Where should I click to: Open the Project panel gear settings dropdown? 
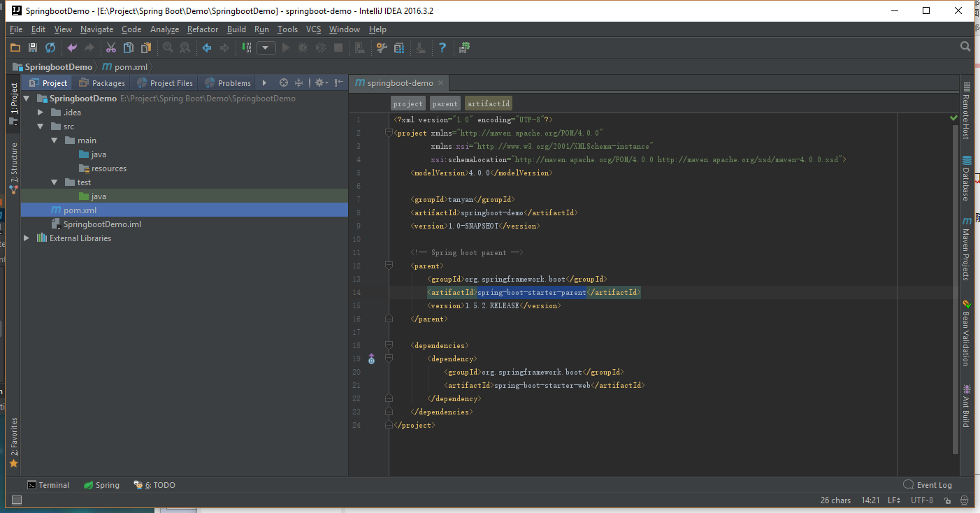tap(321, 82)
